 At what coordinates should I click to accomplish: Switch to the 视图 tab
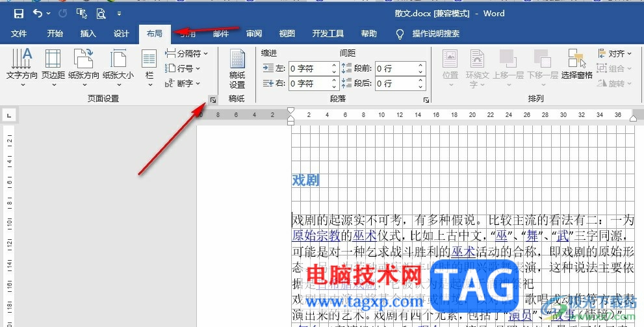pos(287,34)
